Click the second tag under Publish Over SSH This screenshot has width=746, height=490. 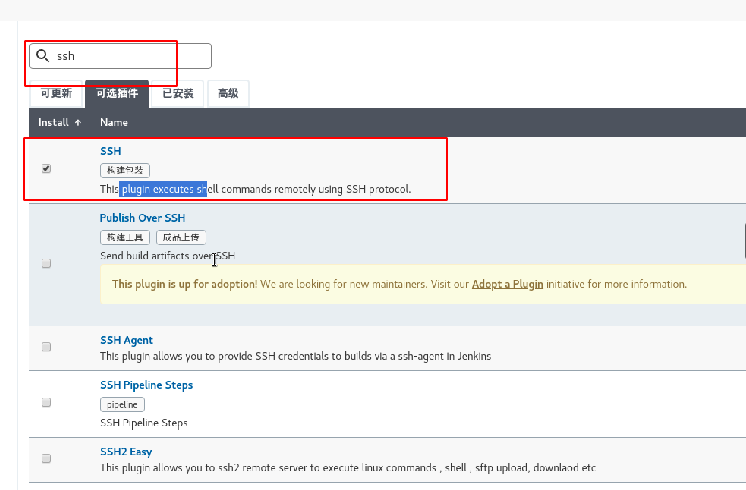[181, 237]
